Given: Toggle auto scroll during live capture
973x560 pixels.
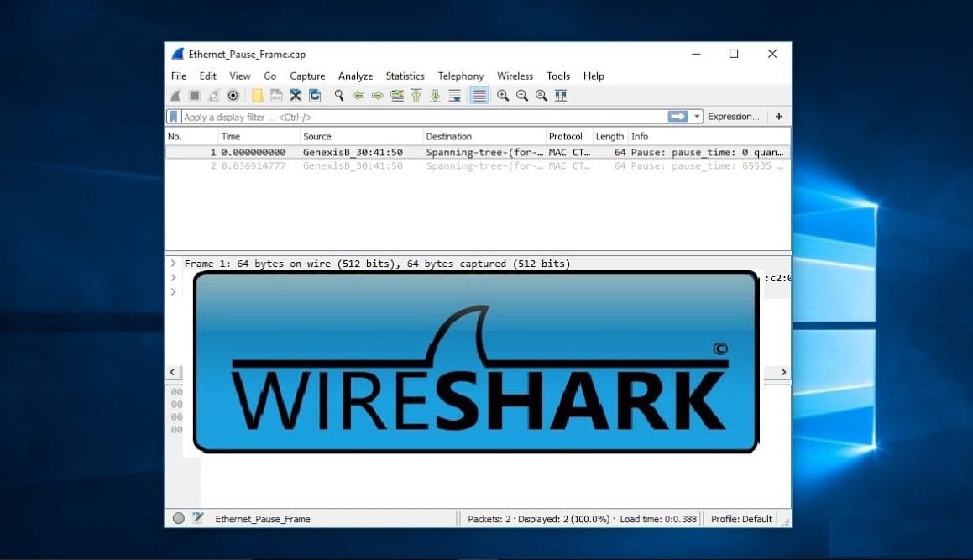Looking at the screenshot, I should point(454,96).
